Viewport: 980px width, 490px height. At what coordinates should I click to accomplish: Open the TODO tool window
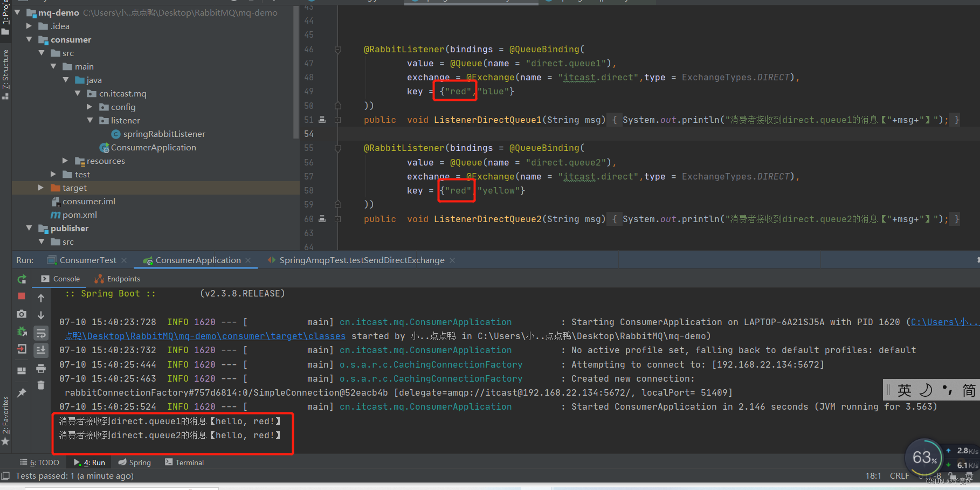pos(40,463)
